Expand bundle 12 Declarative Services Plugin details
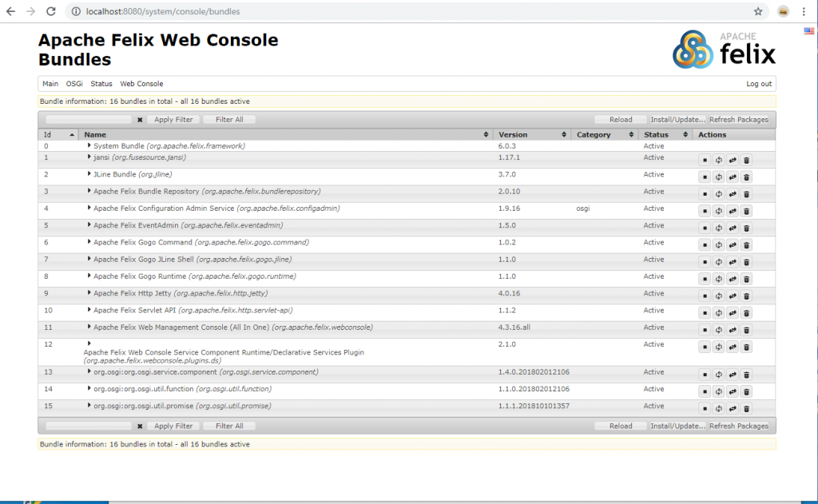The image size is (818, 504). click(89, 343)
